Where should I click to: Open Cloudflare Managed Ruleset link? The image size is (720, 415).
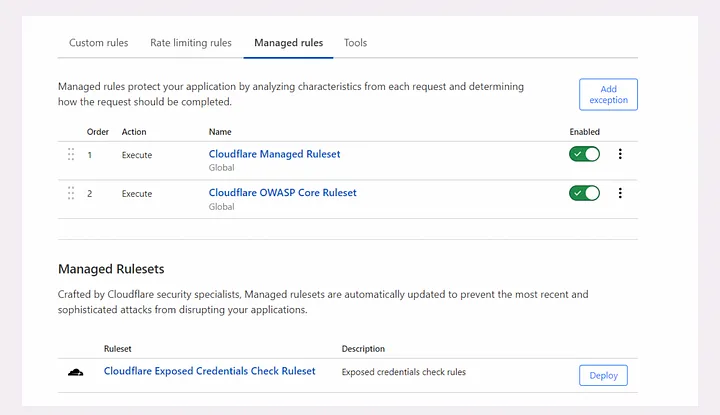point(274,154)
